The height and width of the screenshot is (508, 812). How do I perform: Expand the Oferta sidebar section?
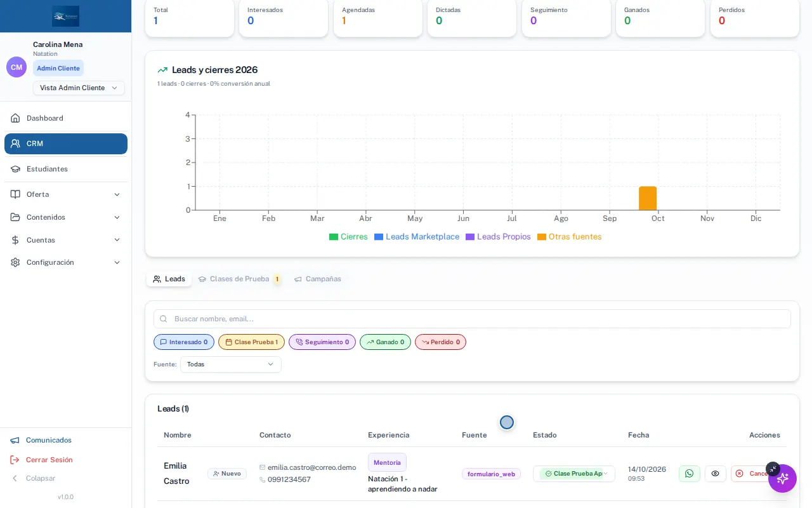66,194
